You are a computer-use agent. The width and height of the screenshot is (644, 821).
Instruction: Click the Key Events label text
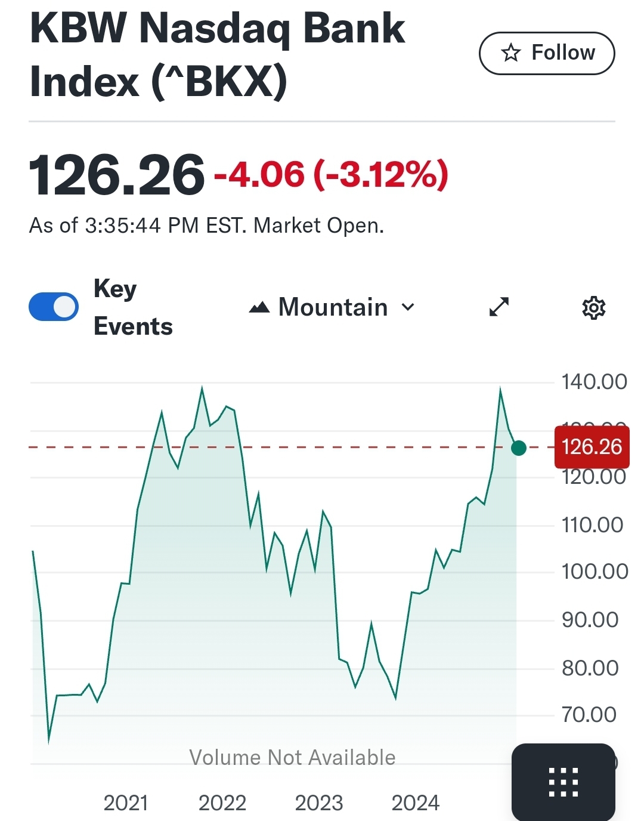[x=133, y=307]
